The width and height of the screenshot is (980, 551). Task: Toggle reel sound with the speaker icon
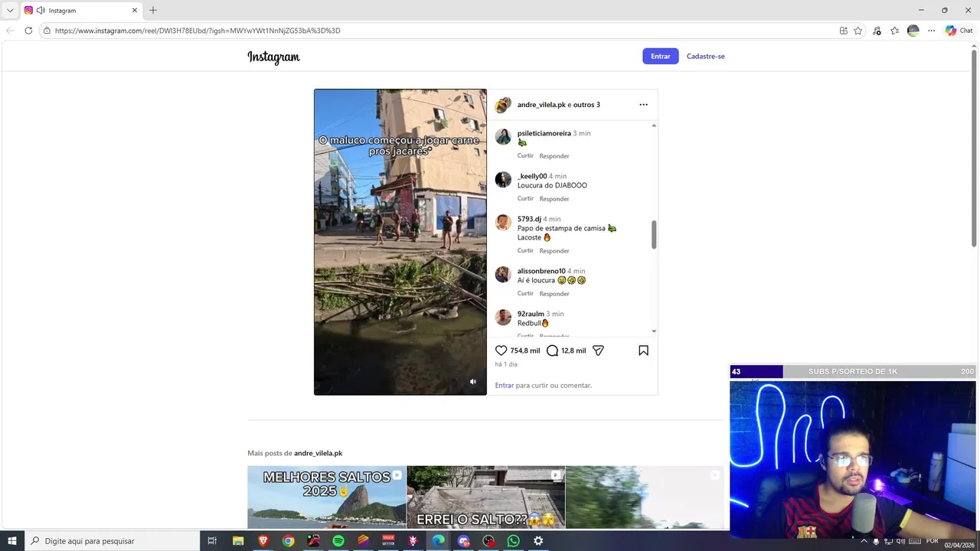tap(472, 382)
